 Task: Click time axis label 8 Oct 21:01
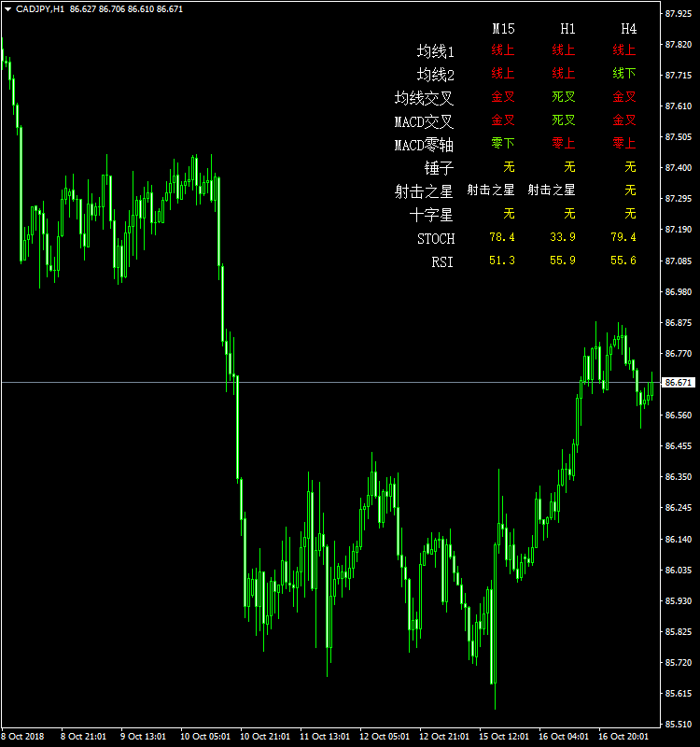click(x=83, y=737)
